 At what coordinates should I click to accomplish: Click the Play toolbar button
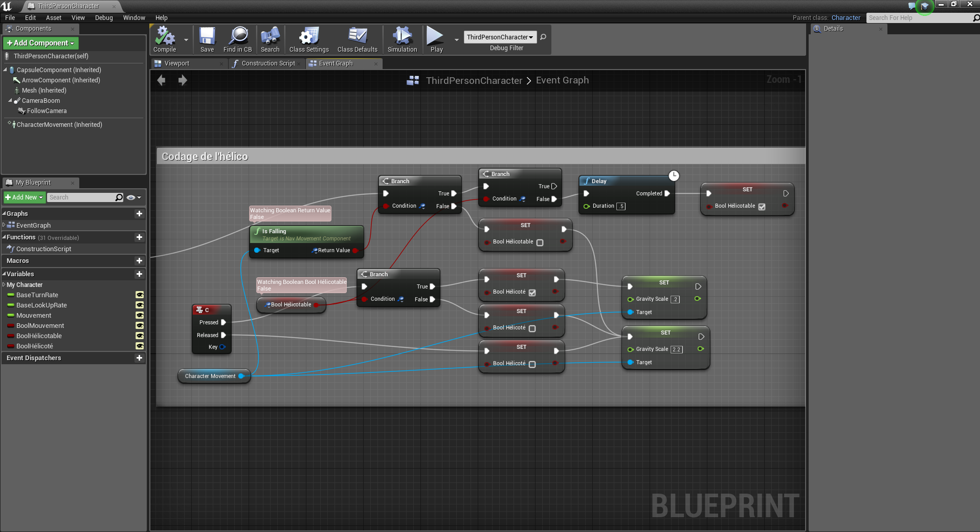point(436,40)
